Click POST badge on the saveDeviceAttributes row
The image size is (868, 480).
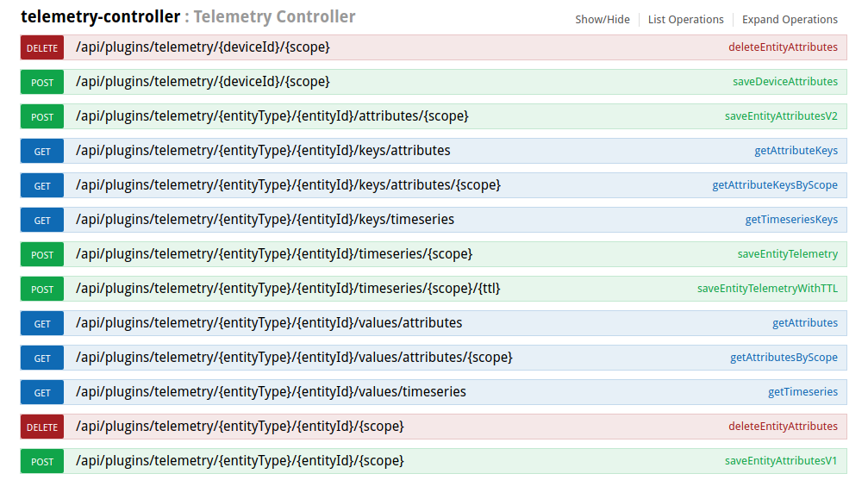point(42,83)
